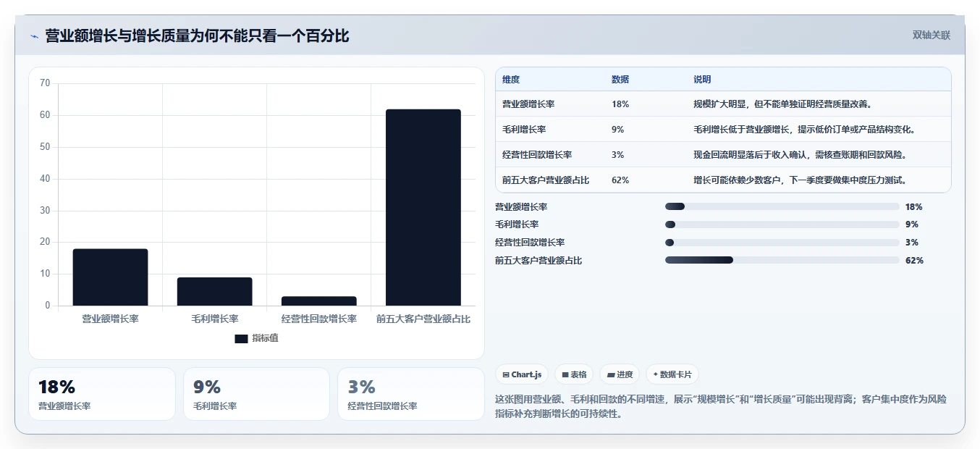Image resolution: width=980 pixels, height=449 pixels.
Task: Click the tallest bar, 前五大客户营业额占比
Action: click(423, 207)
